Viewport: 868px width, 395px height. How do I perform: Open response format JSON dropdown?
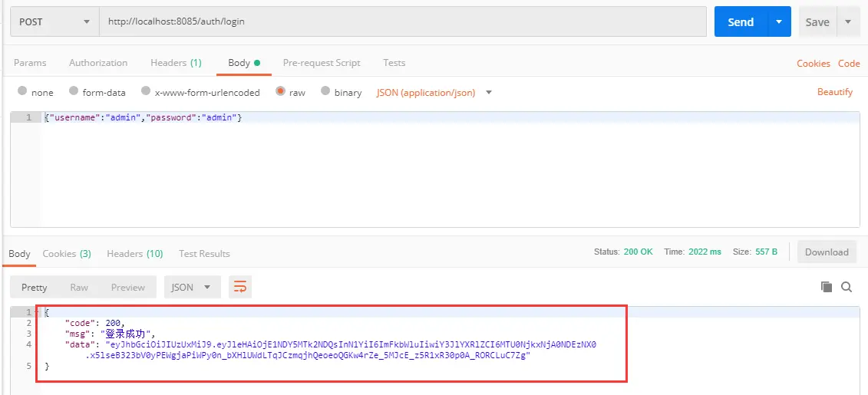[192, 287]
